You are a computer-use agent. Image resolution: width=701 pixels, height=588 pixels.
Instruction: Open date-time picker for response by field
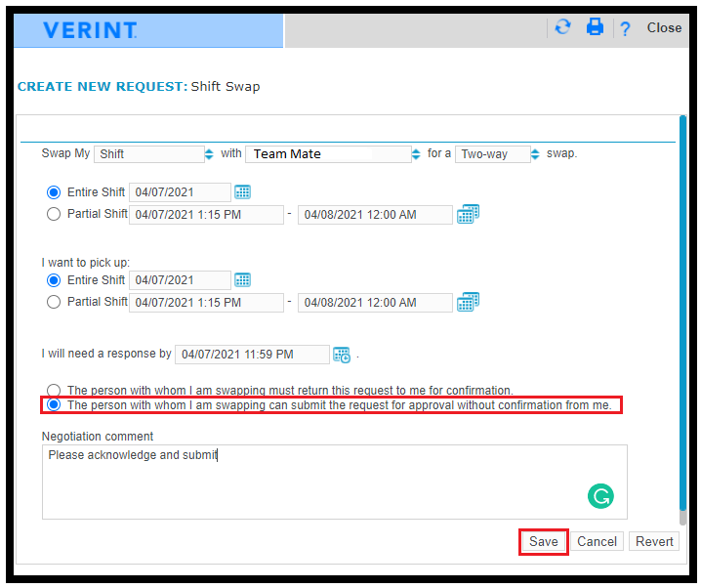tap(342, 355)
